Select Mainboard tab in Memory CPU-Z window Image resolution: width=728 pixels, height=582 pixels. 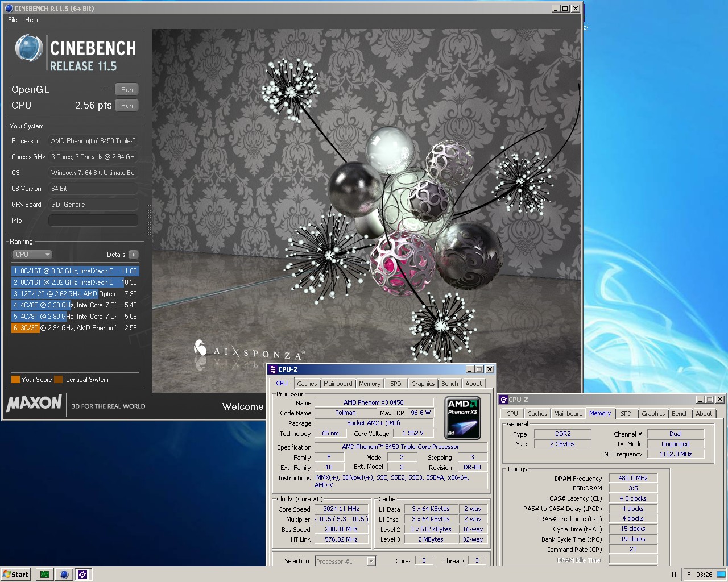568,414
